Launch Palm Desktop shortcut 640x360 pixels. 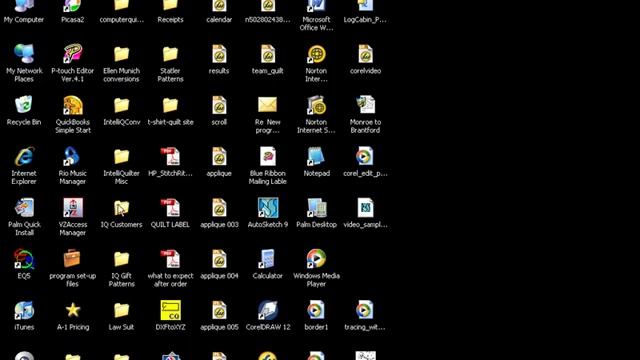tap(316, 208)
